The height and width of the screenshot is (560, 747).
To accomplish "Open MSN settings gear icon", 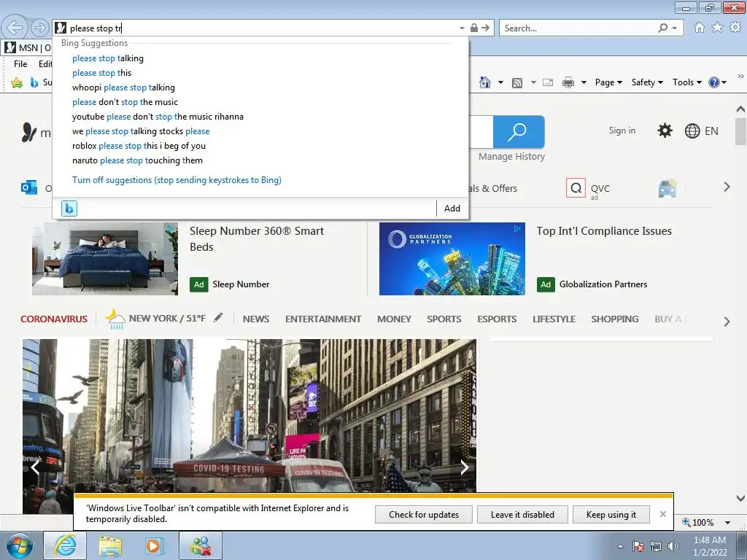I will coord(665,131).
